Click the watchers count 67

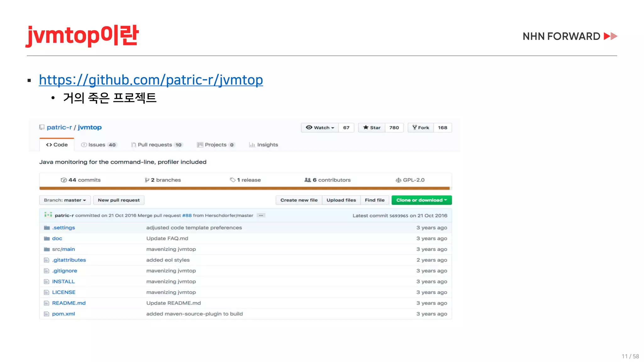click(346, 128)
